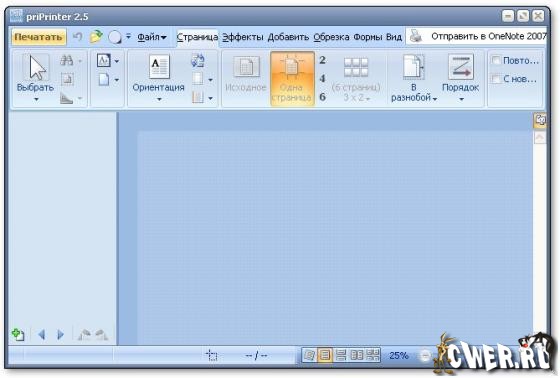This screenshot has height=378, width=560.
Task: Open the Обрезка tab
Action: point(331,37)
